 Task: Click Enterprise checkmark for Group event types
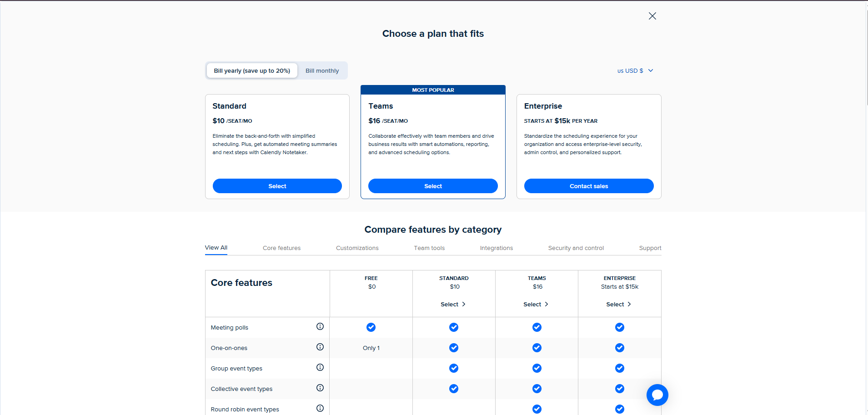click(620, 368)
